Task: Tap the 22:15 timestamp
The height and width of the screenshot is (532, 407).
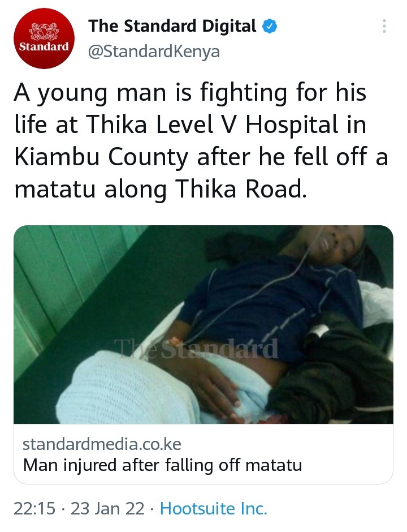Action: (x=34, y=508)
